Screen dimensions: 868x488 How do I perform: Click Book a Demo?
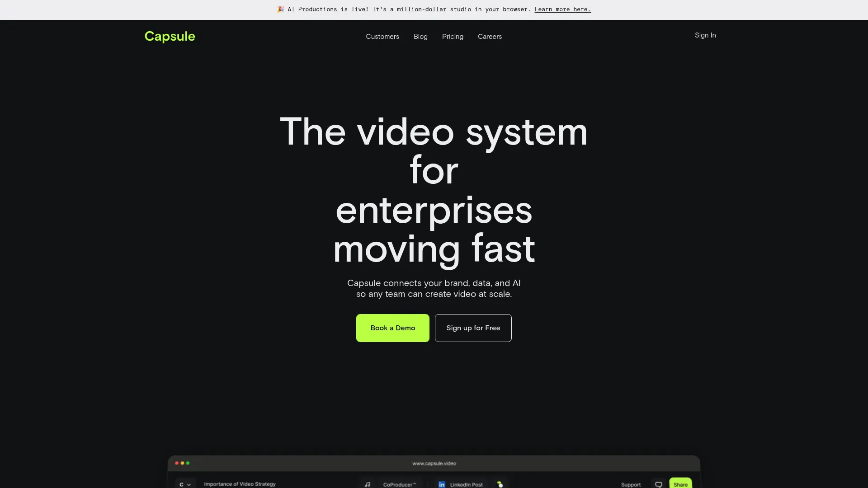(x=392, y=328)
